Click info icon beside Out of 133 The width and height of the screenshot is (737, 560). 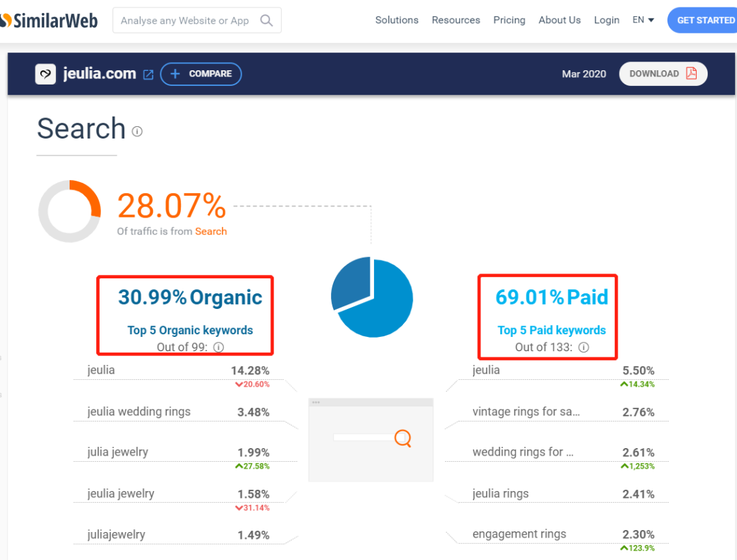point(584,347)
